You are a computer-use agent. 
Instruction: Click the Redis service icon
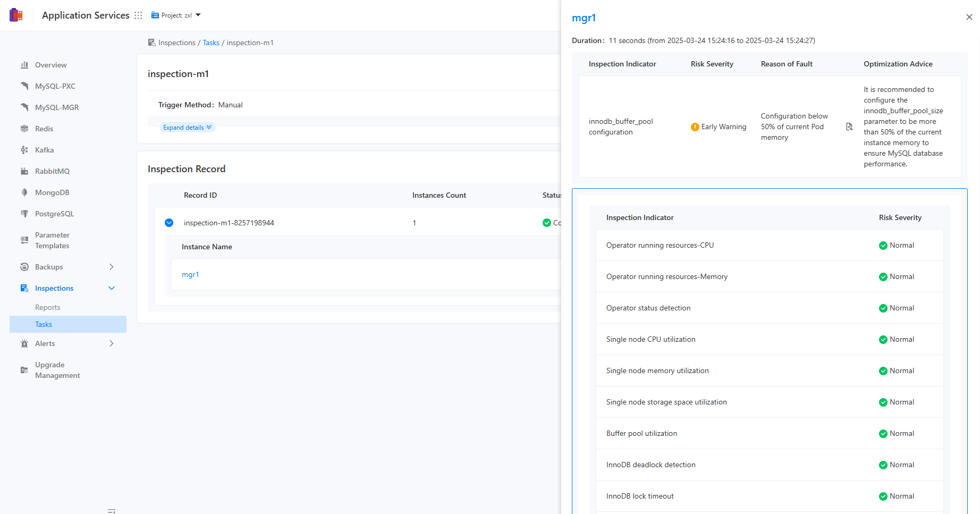point(24,128)
